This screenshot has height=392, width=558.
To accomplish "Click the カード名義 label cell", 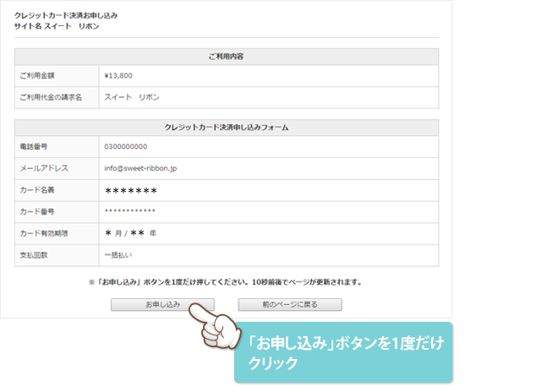I will [x=57, y=190].
